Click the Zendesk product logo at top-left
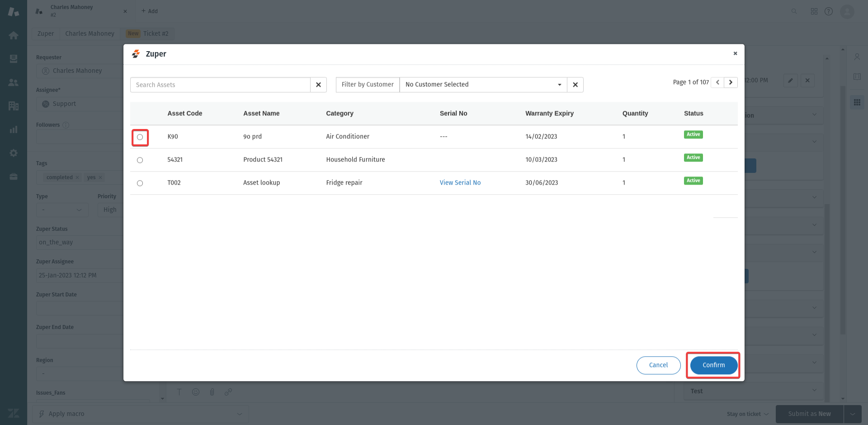Image resolution: width=868 pixels, height=425 pixels. pos(14,11)
